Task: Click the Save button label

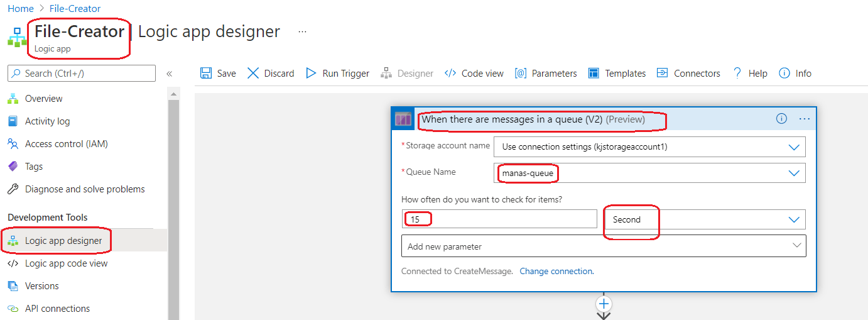Action: tap(227, 74)
